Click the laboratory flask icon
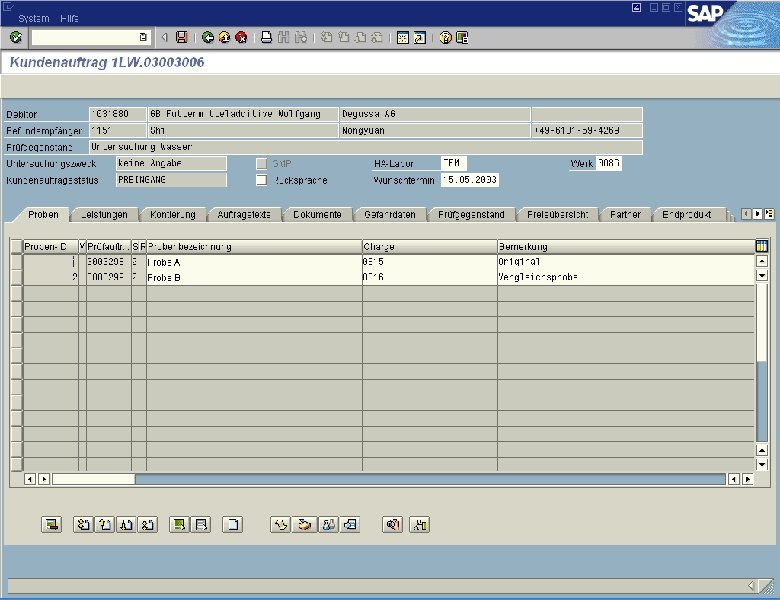This screenshot has height=600, width=780. 328,524
